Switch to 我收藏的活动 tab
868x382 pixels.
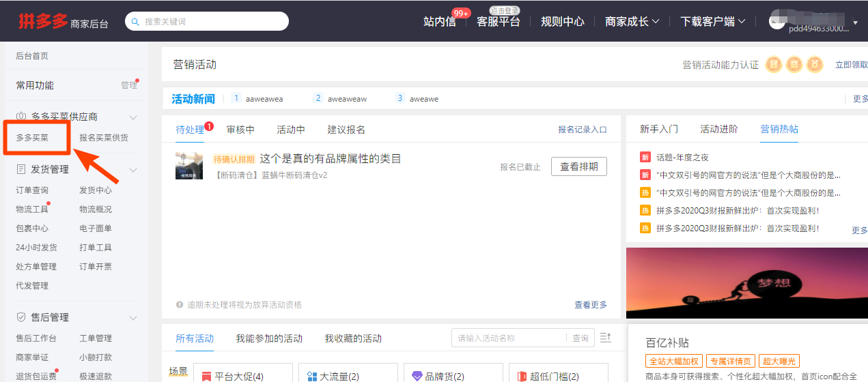coord(353,338)
